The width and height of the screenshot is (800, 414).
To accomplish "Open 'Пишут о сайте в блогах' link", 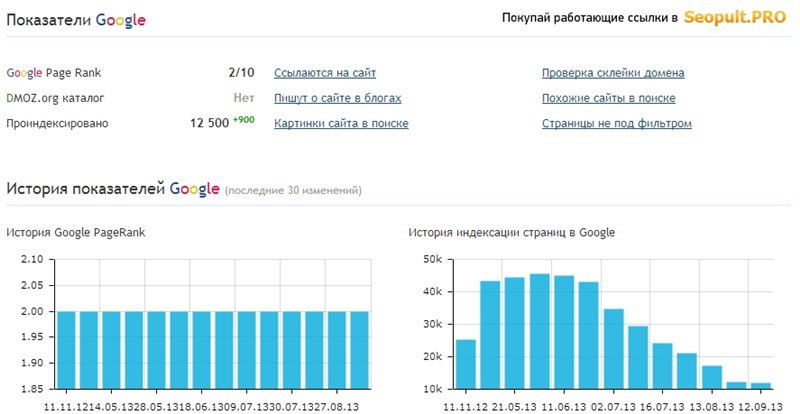I will (x=338, y=98).
